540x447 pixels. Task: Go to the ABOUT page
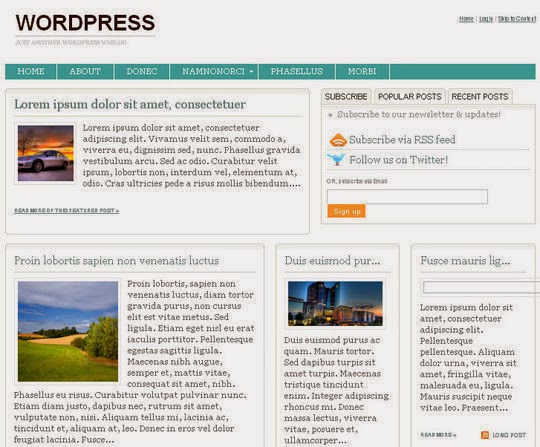pos(85,71)
